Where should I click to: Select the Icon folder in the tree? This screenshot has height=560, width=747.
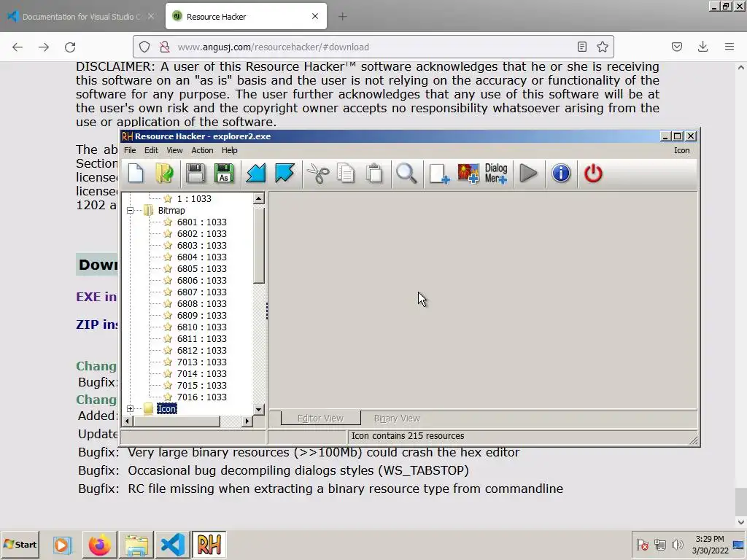167,408
